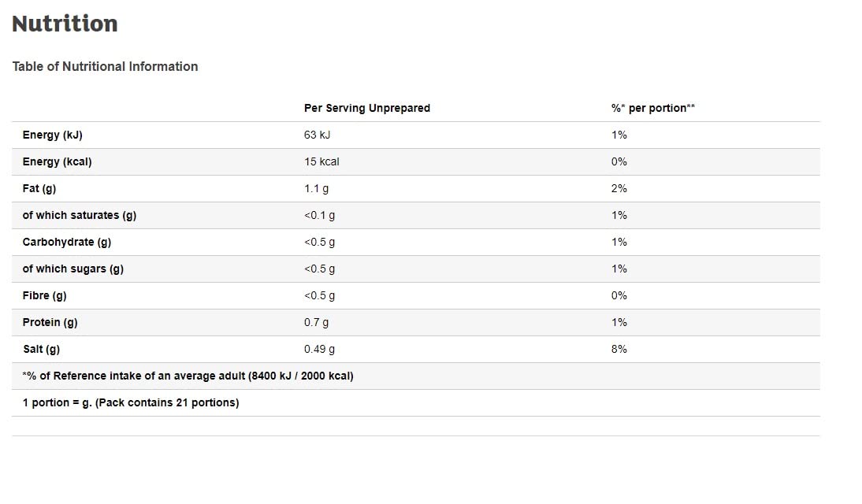Click the Carbohydrate (g) row label
This screenshot has height=504, width=862.
(x=66, y=243)
